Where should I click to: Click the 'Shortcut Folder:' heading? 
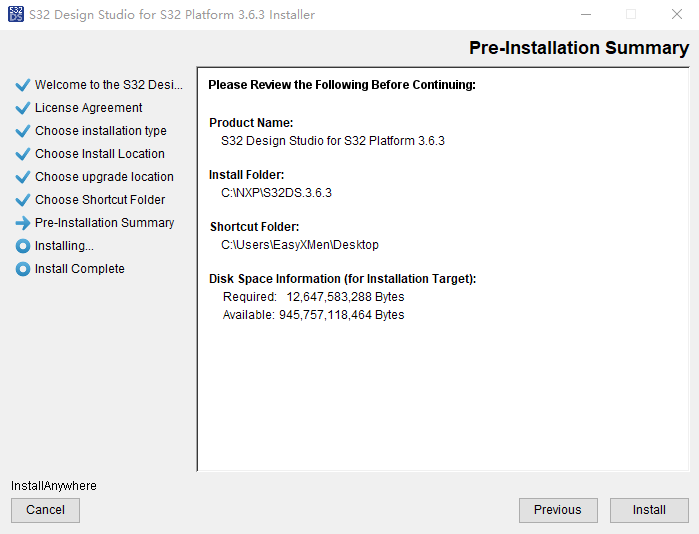click(x=255, y=227)
